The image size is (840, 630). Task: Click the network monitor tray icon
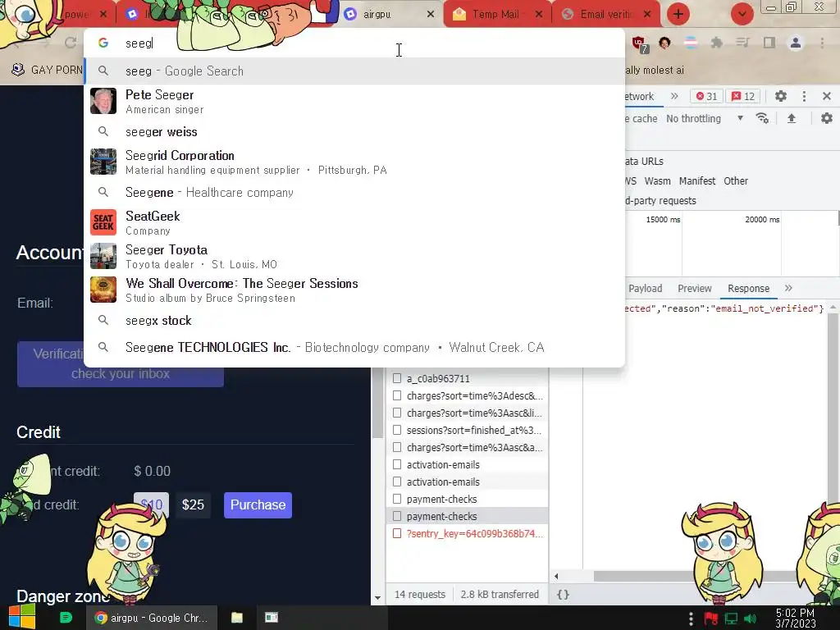click(731, 619)
